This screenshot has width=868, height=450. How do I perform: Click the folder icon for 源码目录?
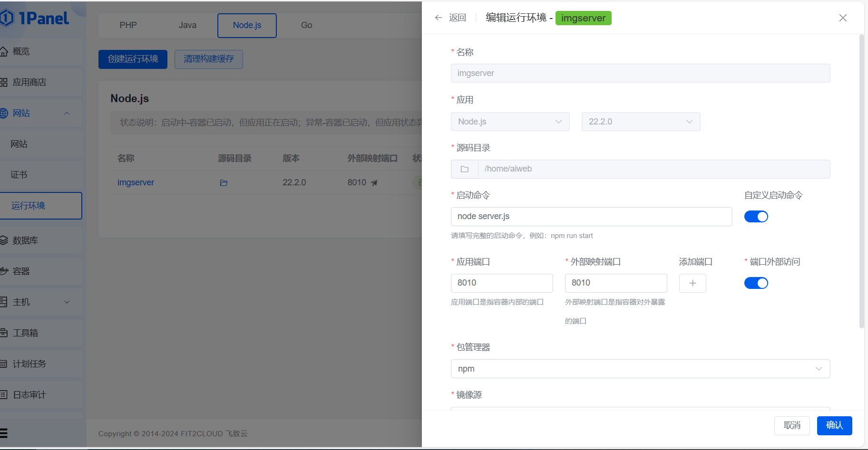point(465,169)
